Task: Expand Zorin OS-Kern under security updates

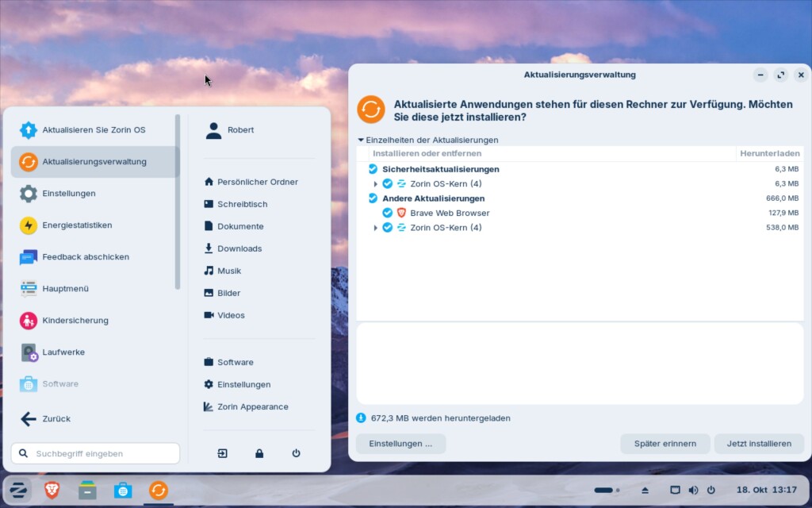Action: 376,184
